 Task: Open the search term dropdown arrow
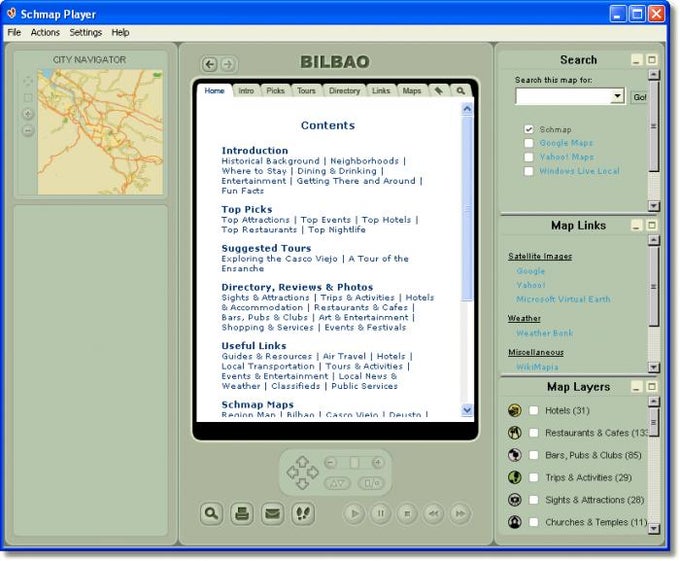click(x=617, y=96)
